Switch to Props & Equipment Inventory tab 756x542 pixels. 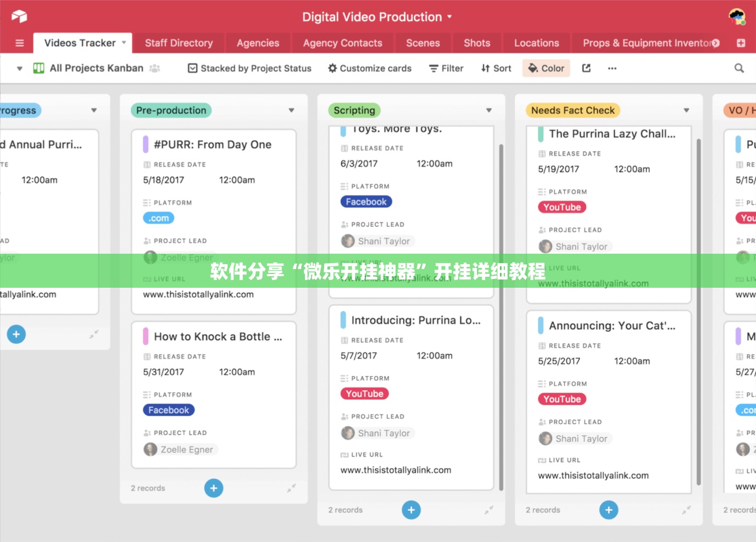647,43
